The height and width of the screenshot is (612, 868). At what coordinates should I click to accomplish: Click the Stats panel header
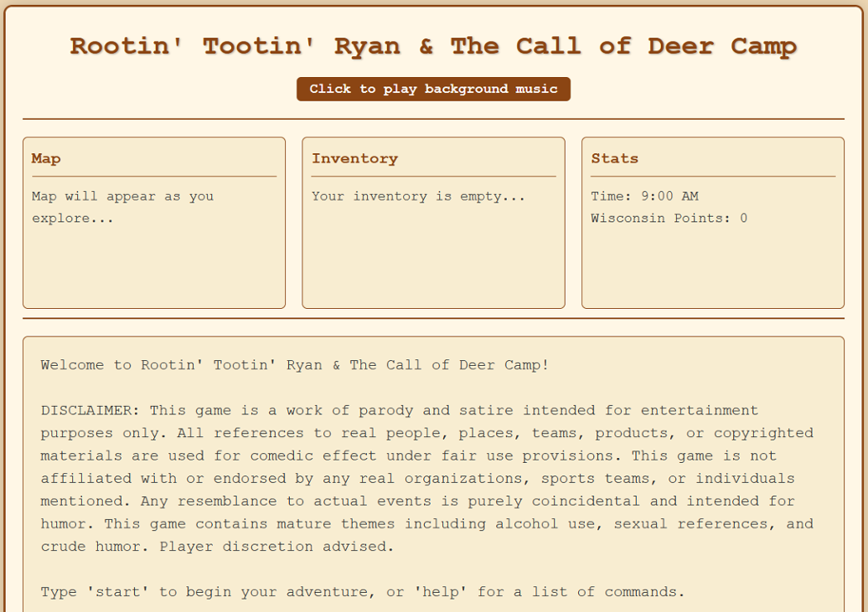(x=614, y=158)
